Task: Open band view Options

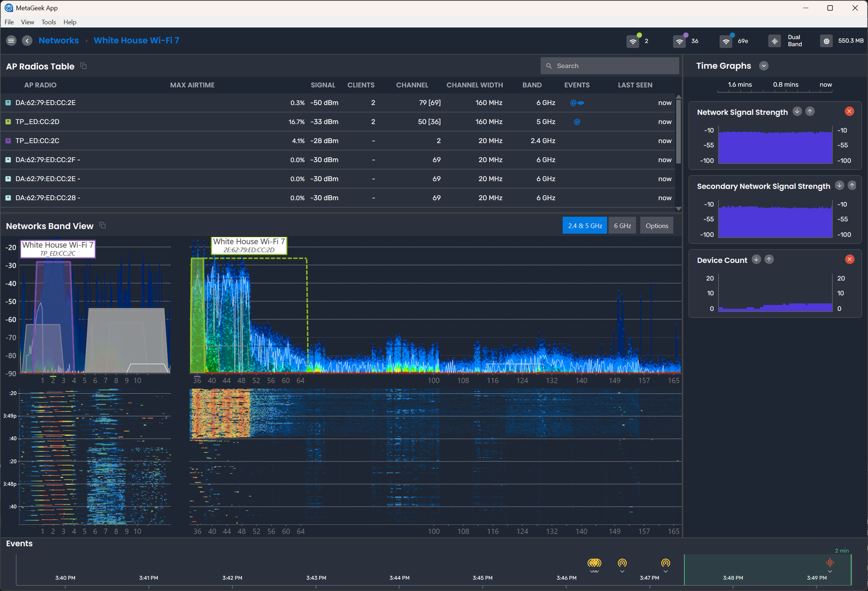Action: (656, 226)
